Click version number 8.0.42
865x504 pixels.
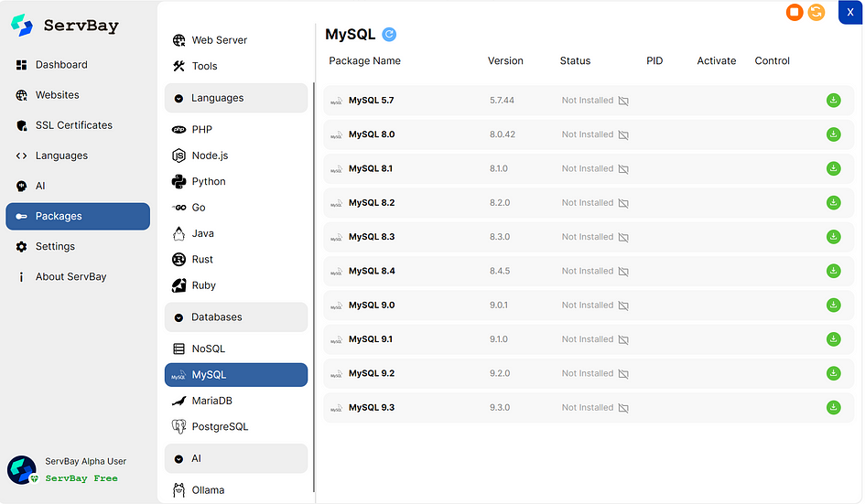point(502,134)
